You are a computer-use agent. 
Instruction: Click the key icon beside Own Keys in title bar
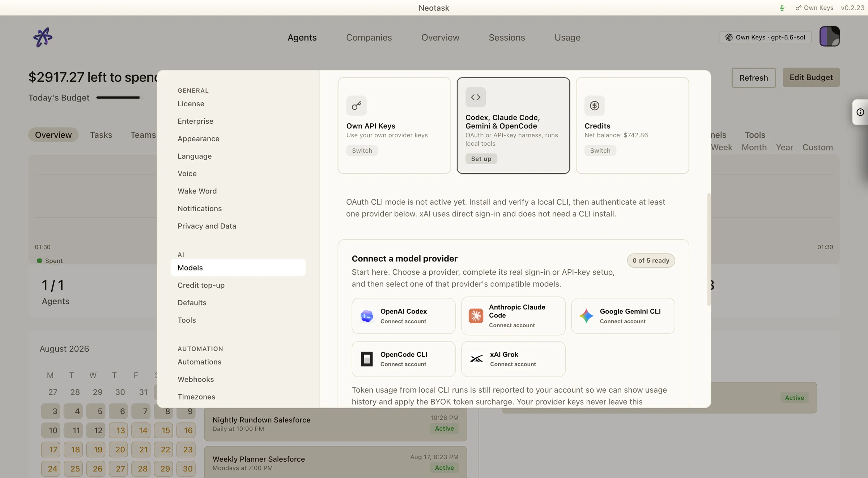coord(798,8)
